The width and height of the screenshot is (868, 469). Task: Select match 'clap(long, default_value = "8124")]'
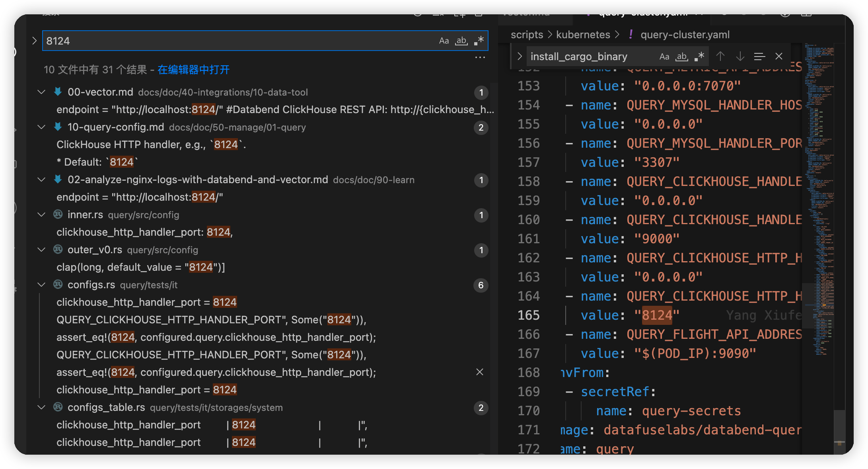click(141, 267)
